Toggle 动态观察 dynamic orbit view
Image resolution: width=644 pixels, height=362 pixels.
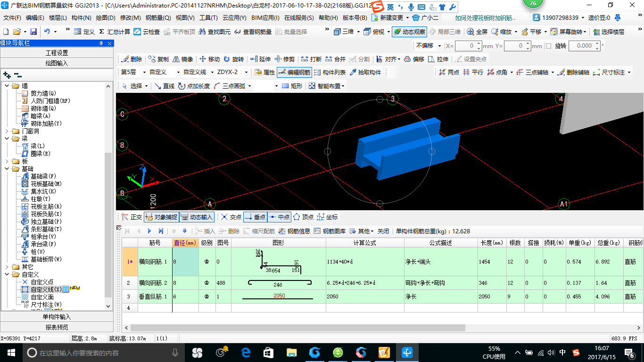(409, 32)
